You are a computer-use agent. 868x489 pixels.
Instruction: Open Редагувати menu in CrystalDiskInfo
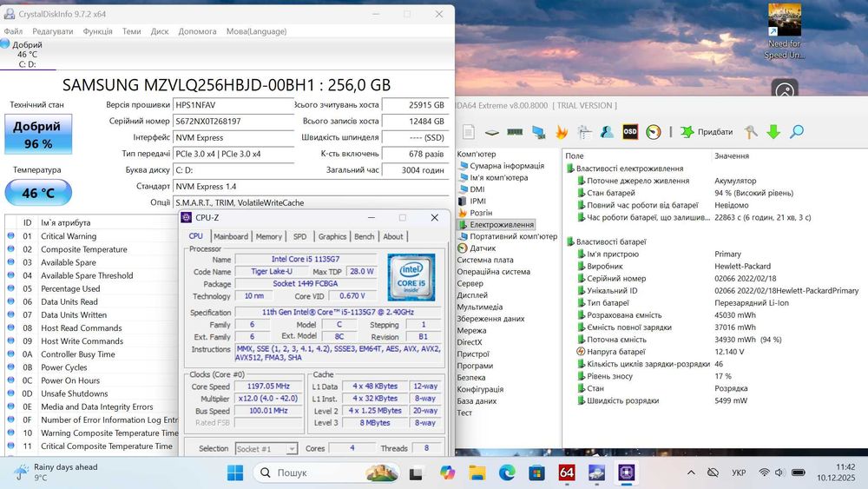pyautogui.click(x=53, y=31)
